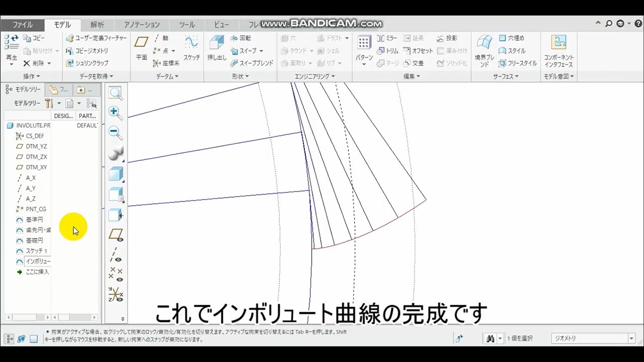Open the 形状 (Shapes) group dropdown
This screenshot has width=644, height=362.
[x=240, y=76]
